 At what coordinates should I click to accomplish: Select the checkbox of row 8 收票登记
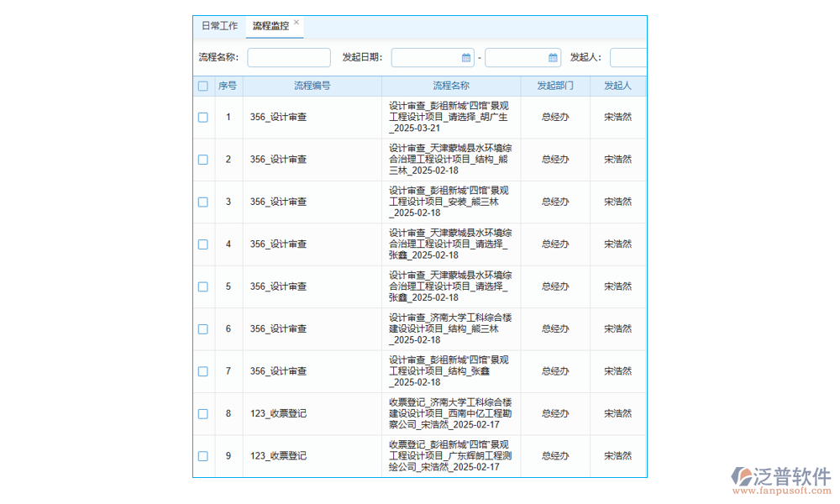click(202, 413)
